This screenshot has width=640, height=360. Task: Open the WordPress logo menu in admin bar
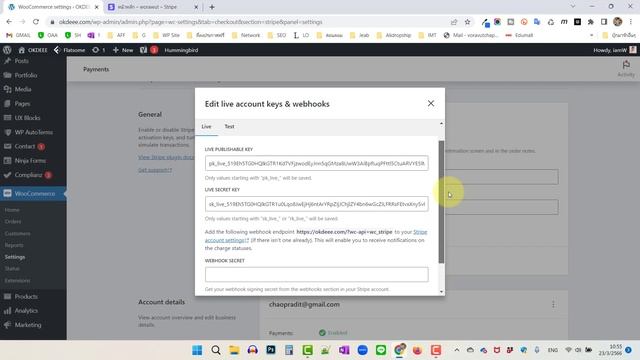point(7,50)
